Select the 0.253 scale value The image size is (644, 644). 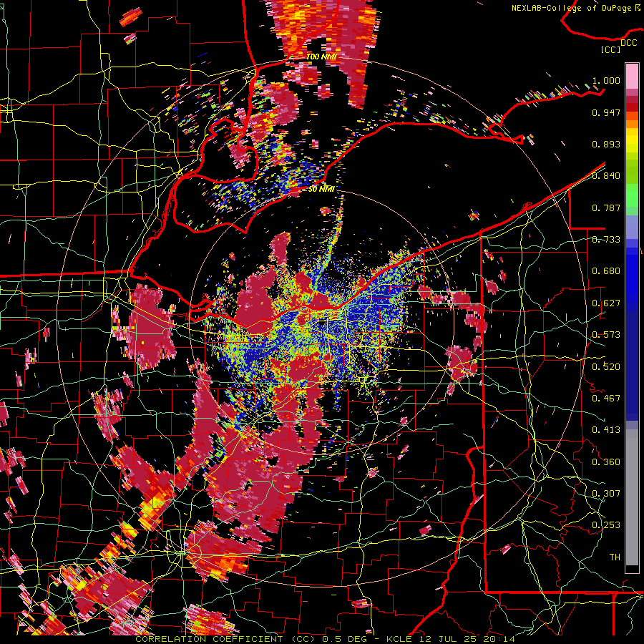(x=606, y=525)
